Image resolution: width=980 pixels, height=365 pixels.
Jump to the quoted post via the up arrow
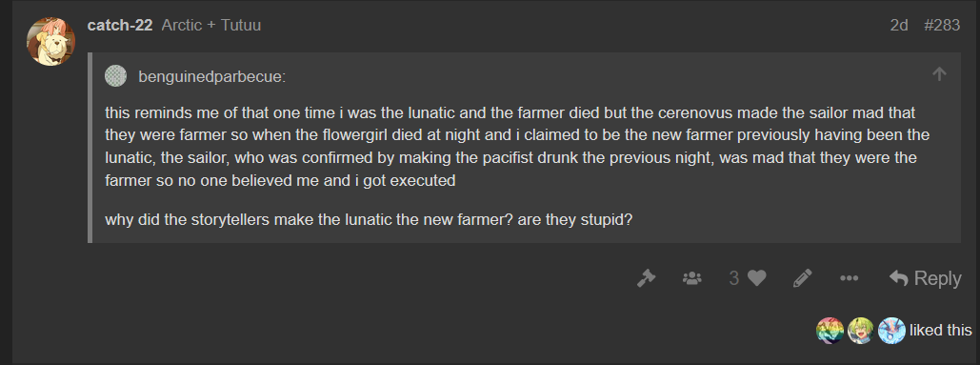[939, 74]
